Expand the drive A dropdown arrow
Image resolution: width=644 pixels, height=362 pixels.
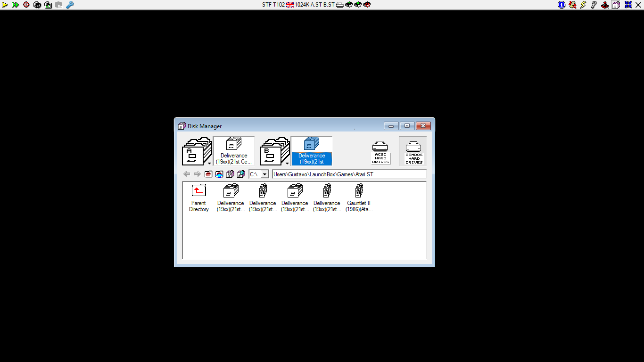(x=209, y=164)
